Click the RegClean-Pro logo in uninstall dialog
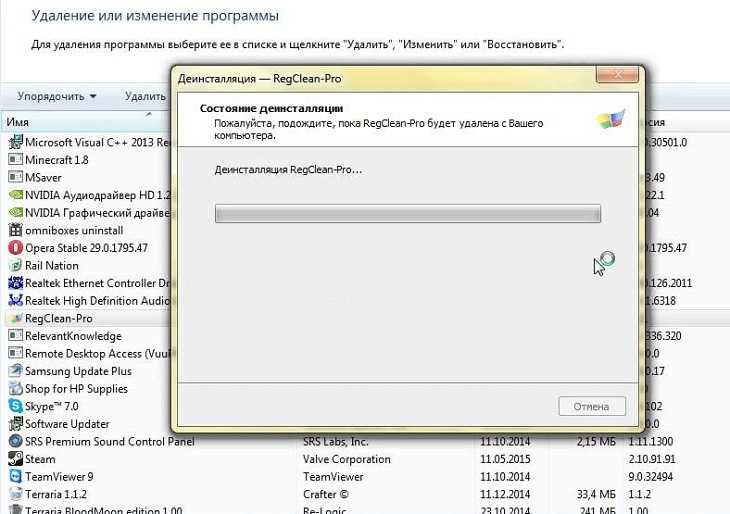 coord(610,119)
